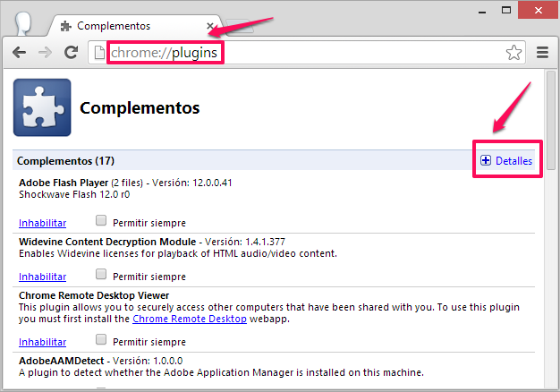560x392 pixels.
Task: Go back with the browser back arrow
Action: (19, 53)
